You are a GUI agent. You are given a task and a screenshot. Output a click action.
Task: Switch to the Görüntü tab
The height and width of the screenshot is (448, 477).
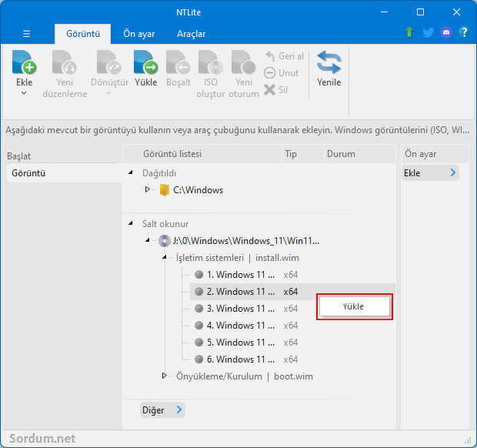[x=83, y=34]
